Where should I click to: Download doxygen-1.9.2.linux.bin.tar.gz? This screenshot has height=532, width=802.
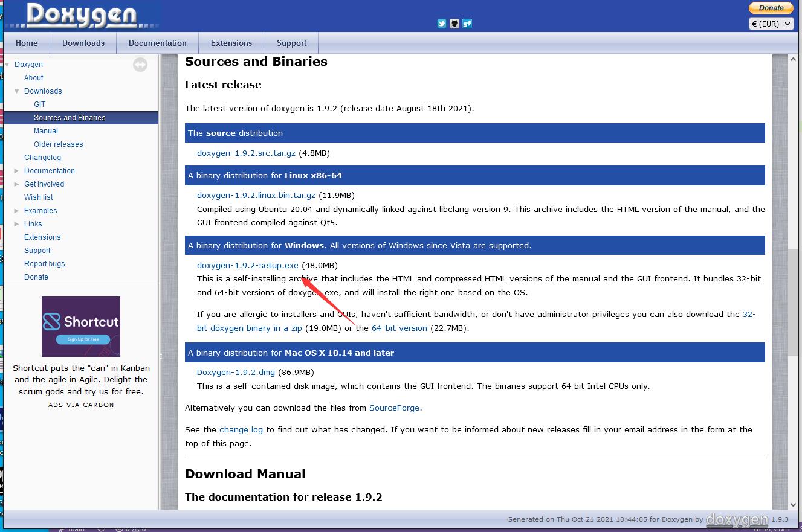pyautogui.click(x=256, y=195)
